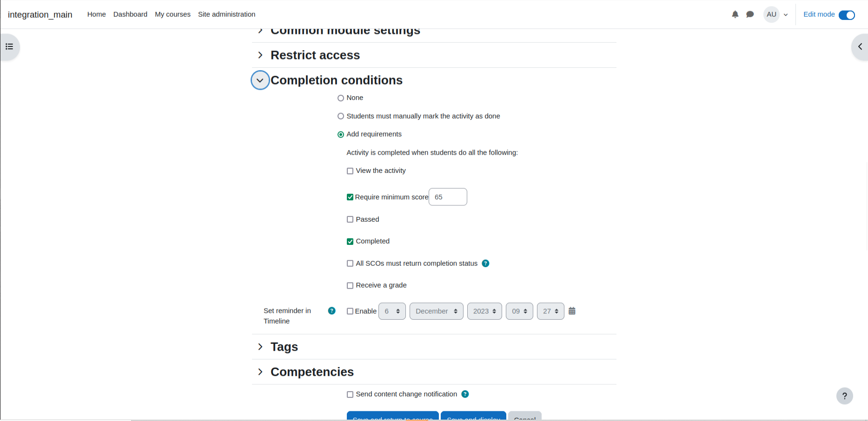This screenshot has width=868, height=421.
Task: Click the minimum score input field
Action: (x=448, y=197)
